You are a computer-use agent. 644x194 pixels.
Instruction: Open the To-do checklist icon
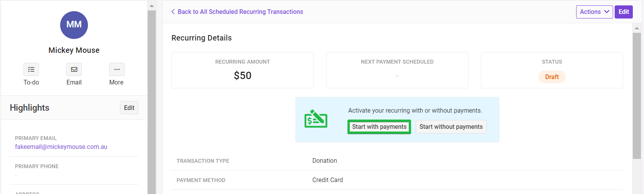click(x=31, y=69)
